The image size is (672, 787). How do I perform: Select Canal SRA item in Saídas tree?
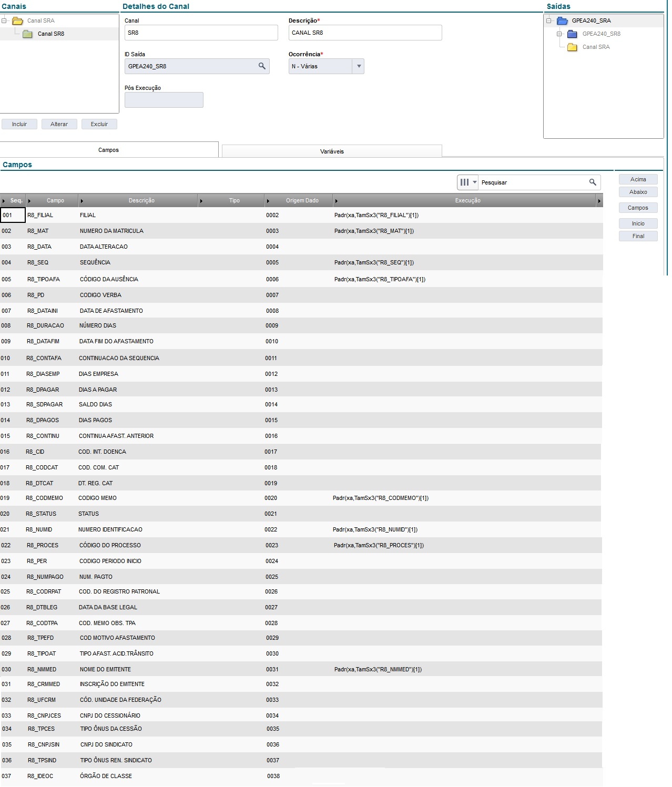[596, 47]
